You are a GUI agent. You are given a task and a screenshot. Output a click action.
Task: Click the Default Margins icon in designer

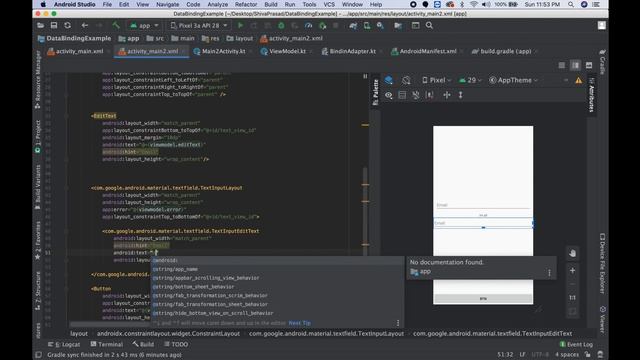coord(402,95)
